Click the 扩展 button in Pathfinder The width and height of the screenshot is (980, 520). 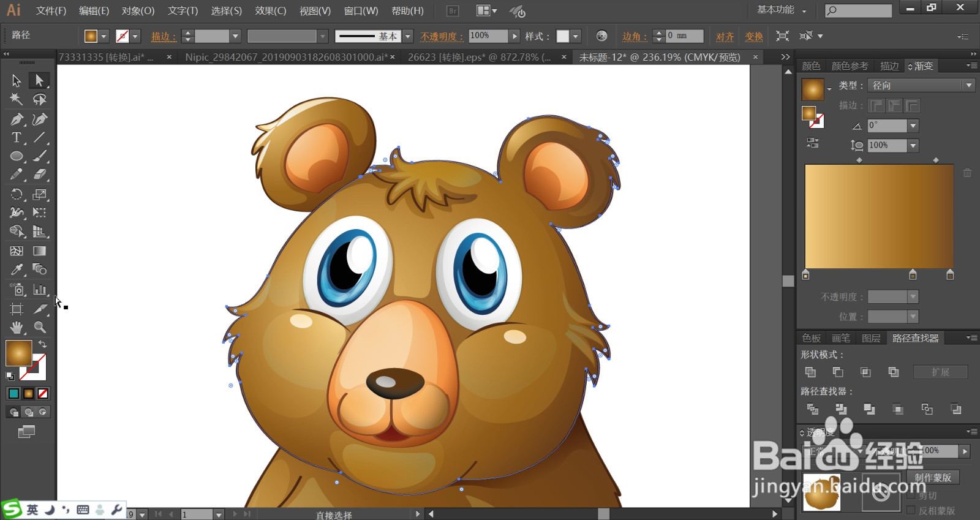(940, 372)
